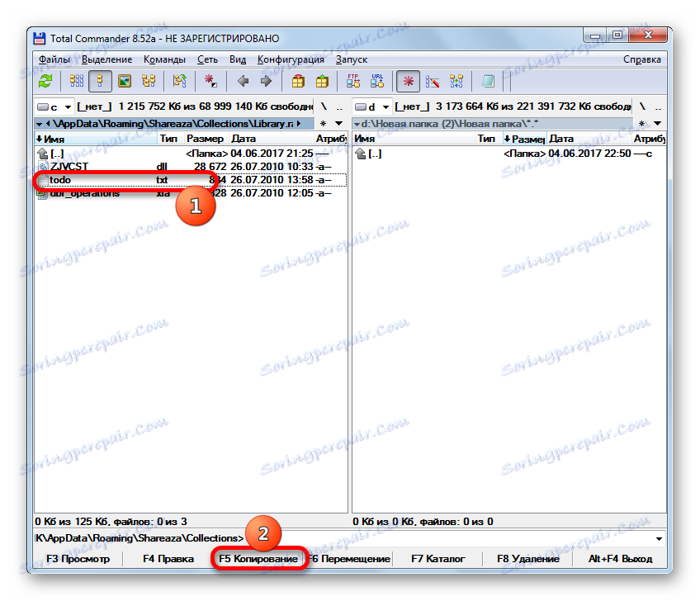The width and height of the screenshot is (700, 601).
Task: Open left panel directory history arrow
Action: [x=338, y=124]
